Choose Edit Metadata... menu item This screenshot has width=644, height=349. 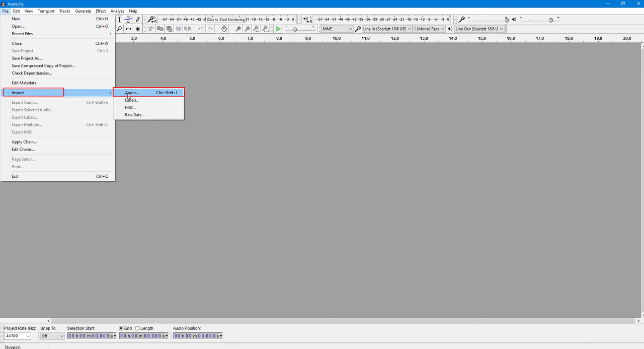pos(58,83)
